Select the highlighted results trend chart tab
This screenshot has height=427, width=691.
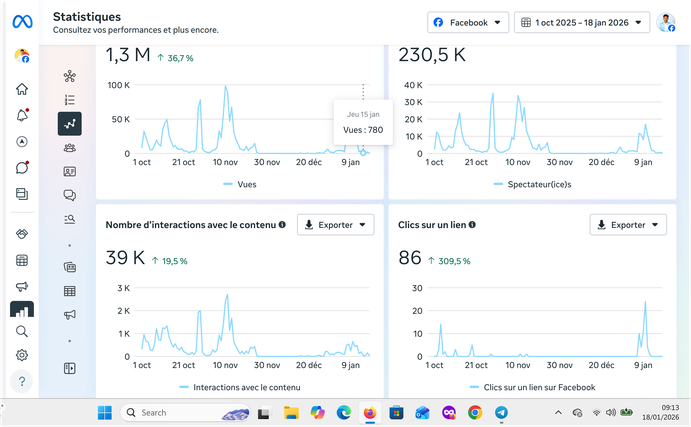70,123
